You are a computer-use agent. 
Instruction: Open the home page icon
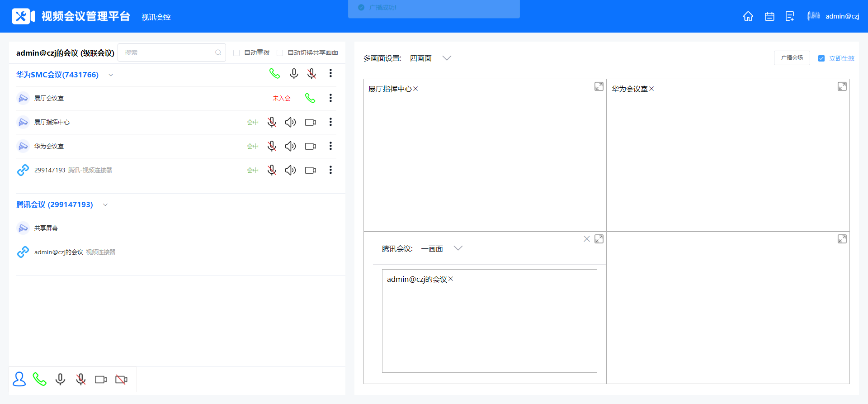pos(748,16)
